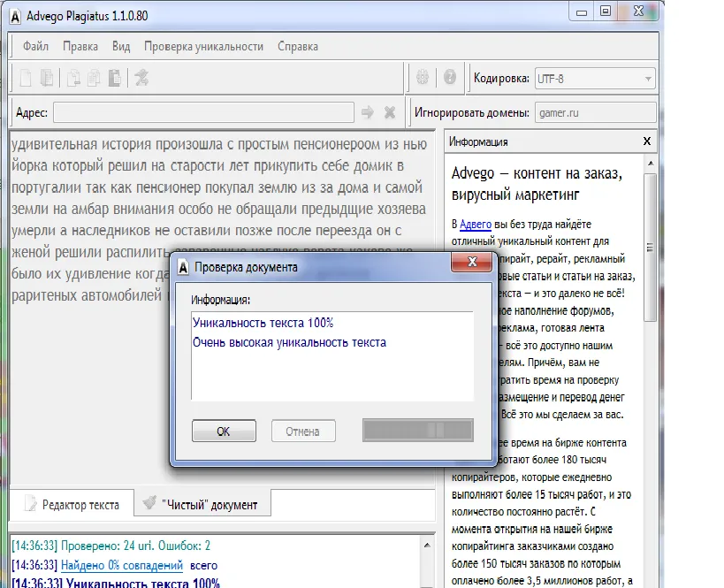Maximize the Advego Plagiatus window

606,11
